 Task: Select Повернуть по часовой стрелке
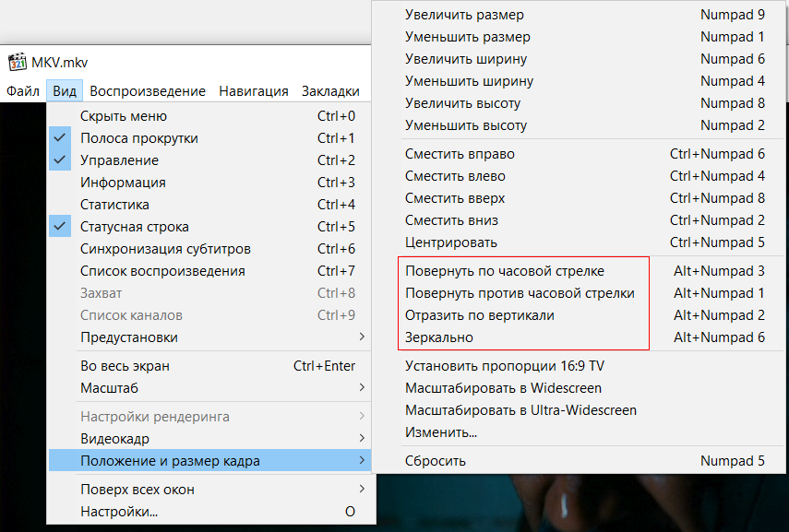pos(505,271)
